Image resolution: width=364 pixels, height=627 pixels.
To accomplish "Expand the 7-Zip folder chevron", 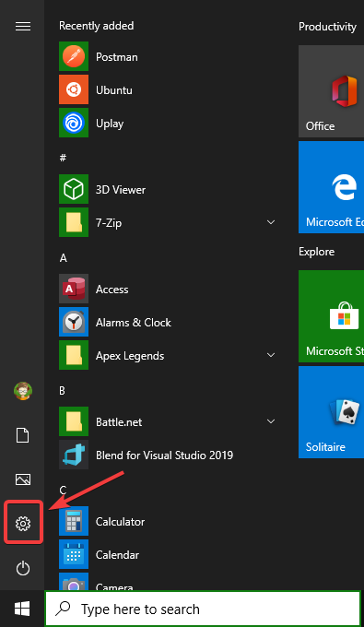I will coord(271,222).
